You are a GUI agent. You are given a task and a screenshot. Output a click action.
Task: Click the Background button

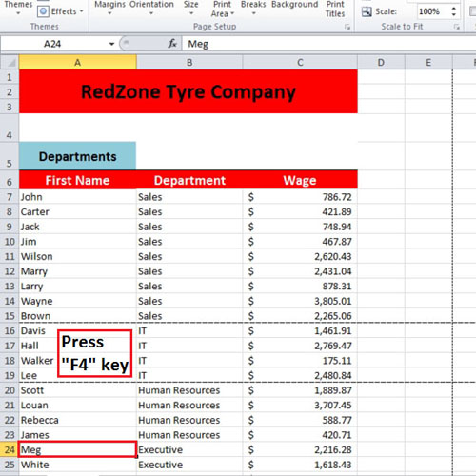(294, 5)
